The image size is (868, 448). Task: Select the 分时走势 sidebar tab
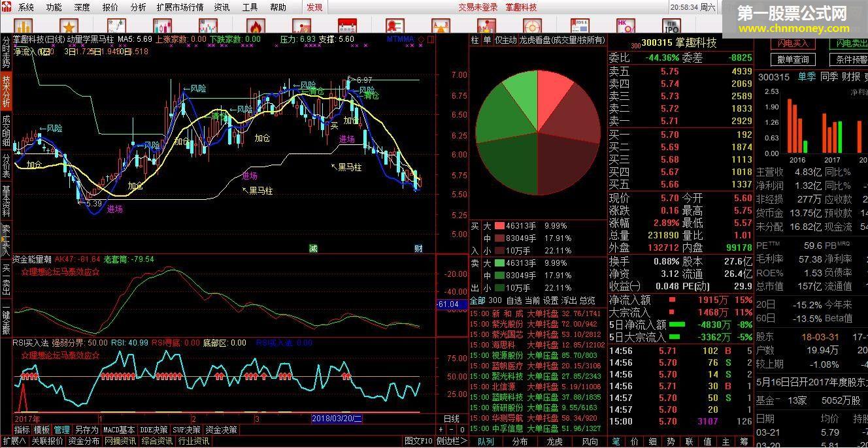[x=6, y=54]
